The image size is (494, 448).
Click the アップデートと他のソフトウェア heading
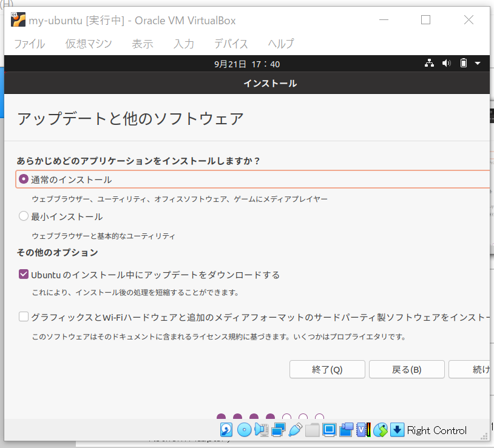[130, 119]
